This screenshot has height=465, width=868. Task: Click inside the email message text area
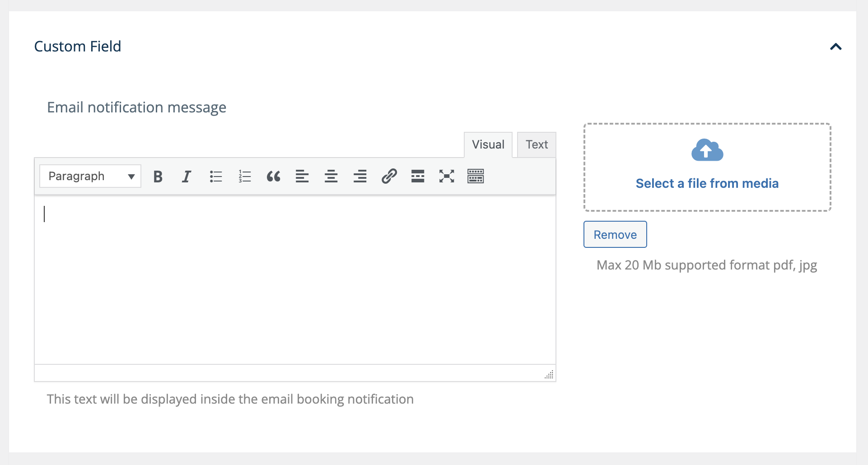click(x=294, y=280)
